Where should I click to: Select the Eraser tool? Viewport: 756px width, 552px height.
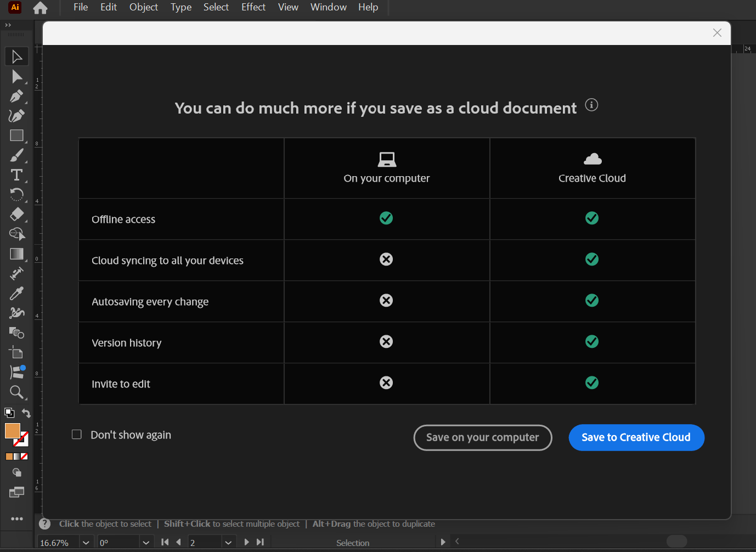(16, 214)
